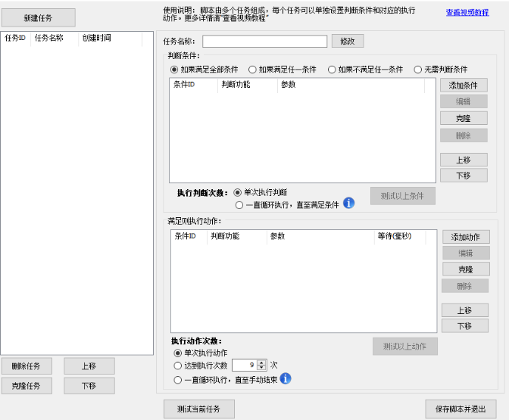Increase the execution count with up arrow
Viewport: 509px width, 420px height.
tap(262, 362)
